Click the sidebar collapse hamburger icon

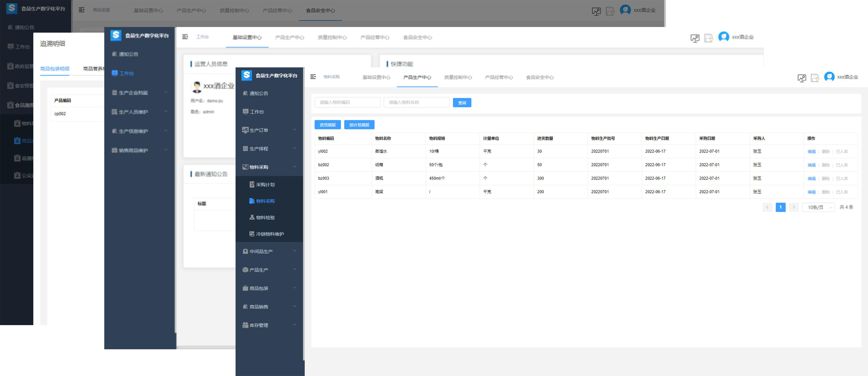(313, 77)
